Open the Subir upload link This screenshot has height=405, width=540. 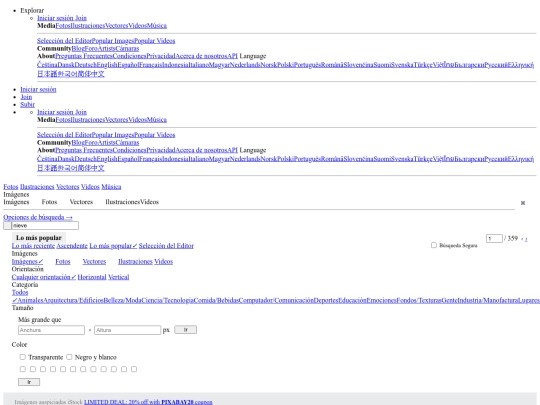click(x=28, y=104)
